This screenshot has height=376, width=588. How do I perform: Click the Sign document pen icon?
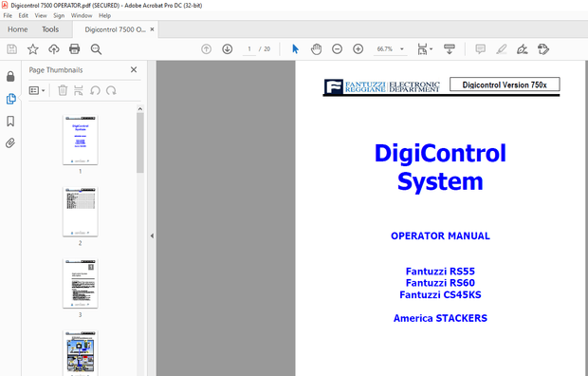point(523,48)
